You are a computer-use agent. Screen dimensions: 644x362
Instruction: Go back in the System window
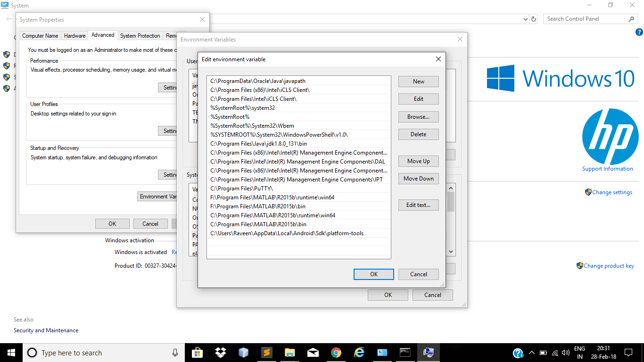click(9, 19)
